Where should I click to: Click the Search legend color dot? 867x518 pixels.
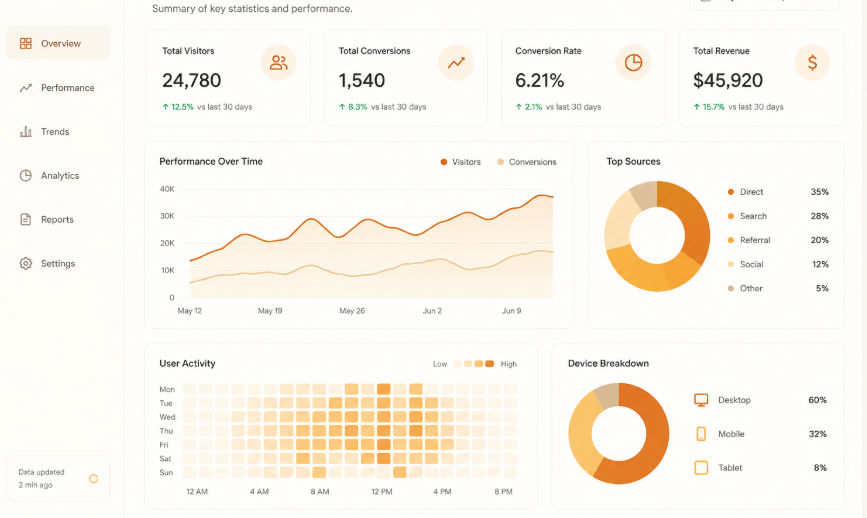click(730, 216)
